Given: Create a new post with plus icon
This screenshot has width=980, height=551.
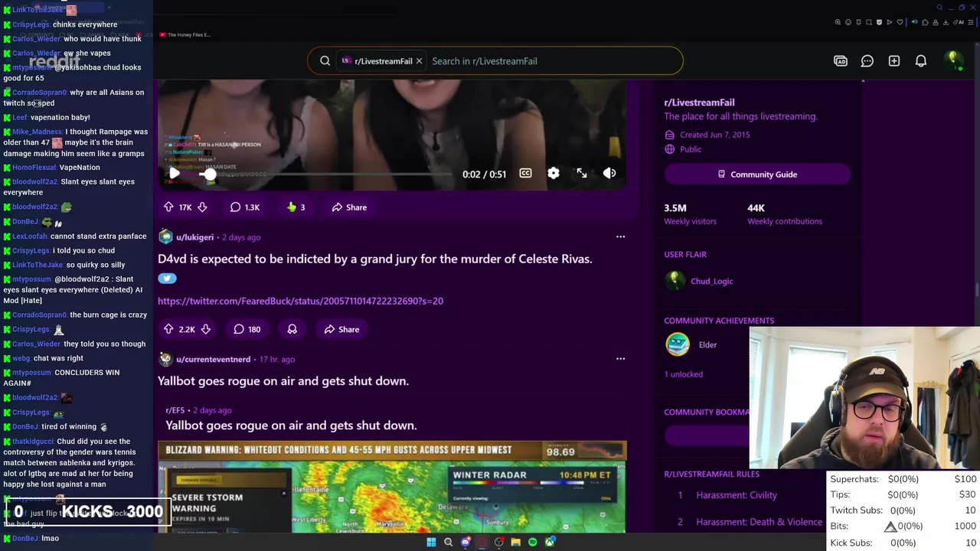Looking at the screenshot, I should 894,61.
